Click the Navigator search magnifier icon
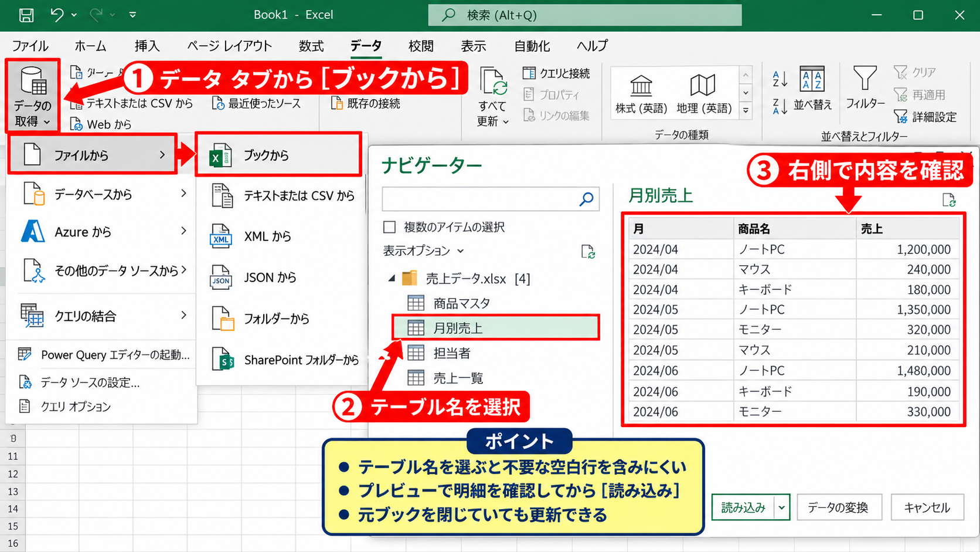The width and height of the screenshot is (980, 552). (x=586, y=199)
